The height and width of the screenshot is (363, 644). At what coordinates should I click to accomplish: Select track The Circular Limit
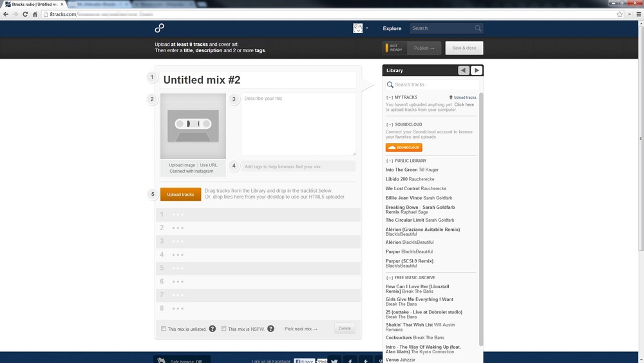[x=420, y=221]
